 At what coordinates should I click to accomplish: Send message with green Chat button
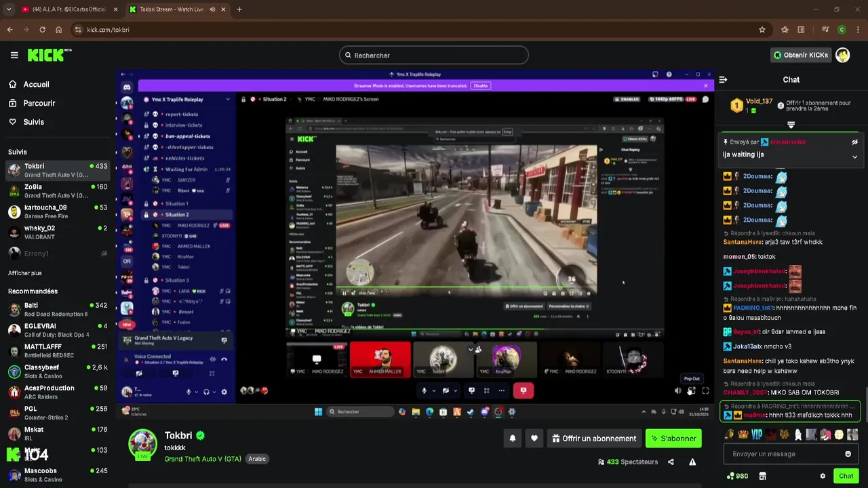pyautogui.click(x=846, y=476)
